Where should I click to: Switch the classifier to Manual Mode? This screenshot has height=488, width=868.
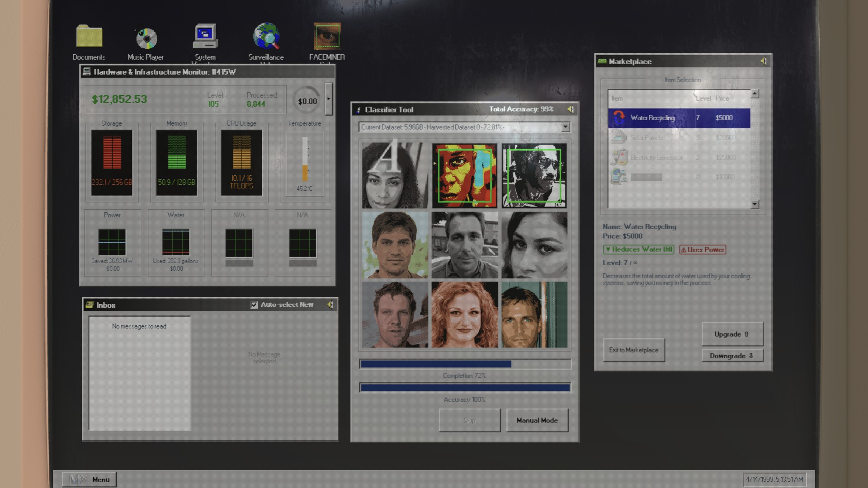[537, 421]
